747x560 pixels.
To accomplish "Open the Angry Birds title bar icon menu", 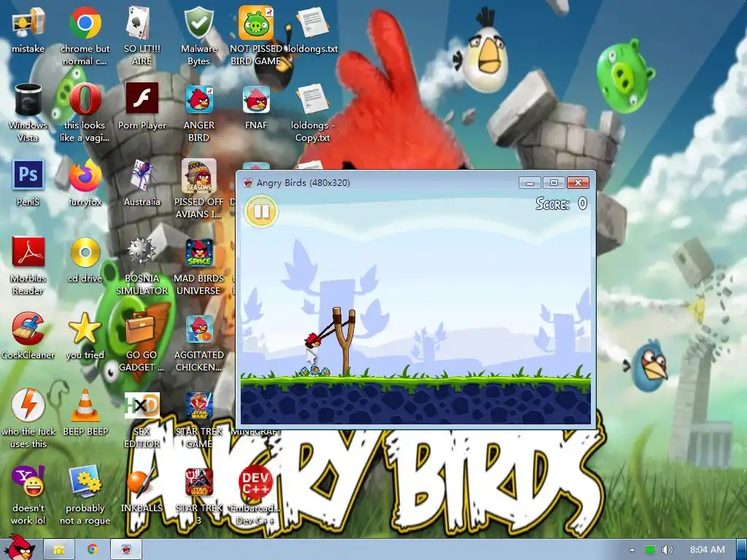I will pos(248,183).
